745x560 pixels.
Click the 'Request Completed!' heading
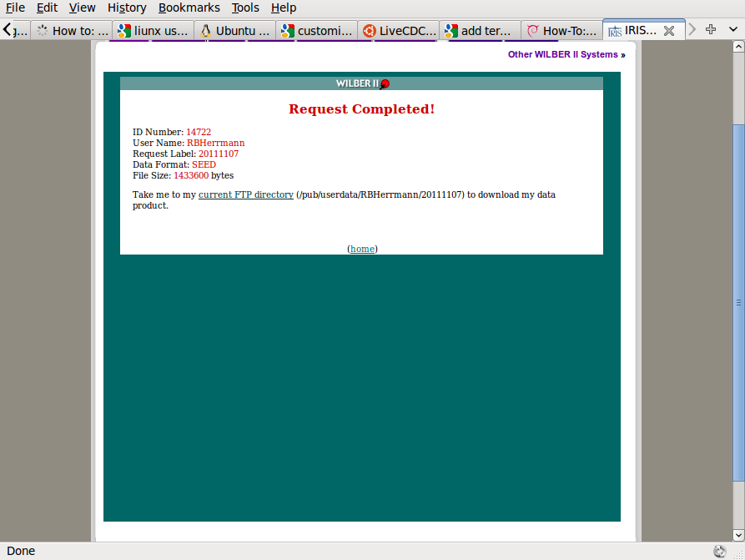point(361,108)
